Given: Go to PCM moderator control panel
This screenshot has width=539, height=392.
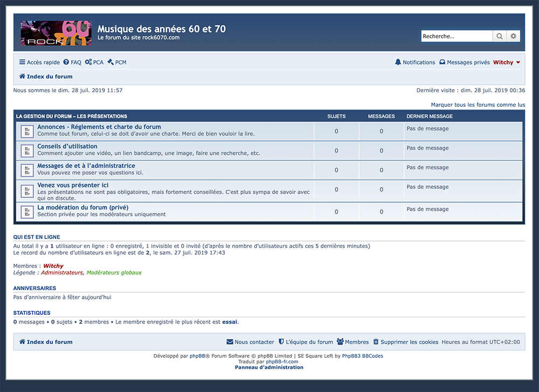Looking at the screenshot, I should [117, 62].
